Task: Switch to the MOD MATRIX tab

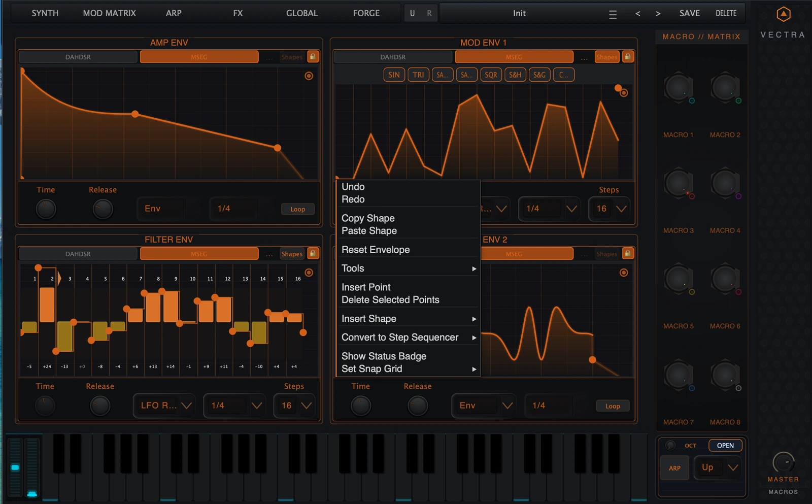Action: coord(110,13)
